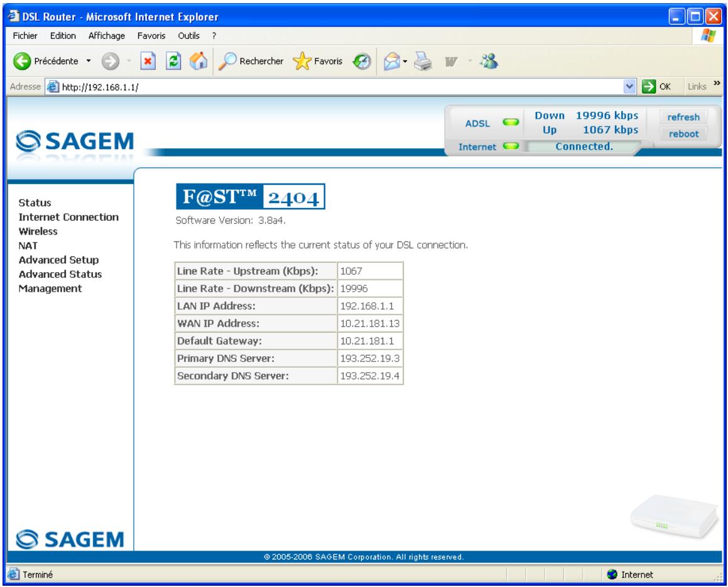The image size is (728, 587).
Task: Expand the forward history dropdown arrow
Action: (x=129, y=61)
